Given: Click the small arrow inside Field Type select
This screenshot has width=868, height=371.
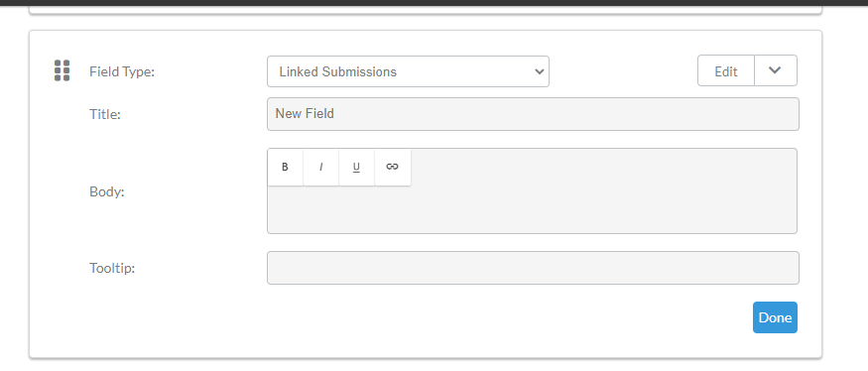Looking at the screenshot, I should click(539, 71).
